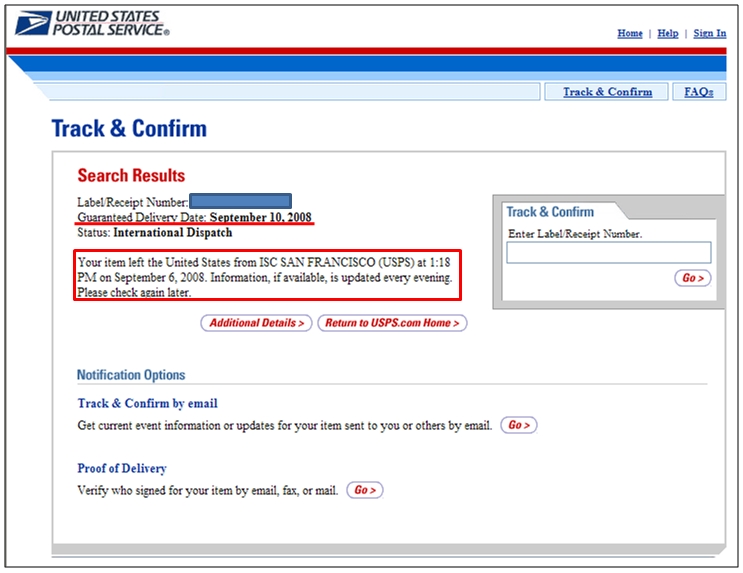Click the large Track & Confirm page title
743x573 pixels.
point(129,128)
